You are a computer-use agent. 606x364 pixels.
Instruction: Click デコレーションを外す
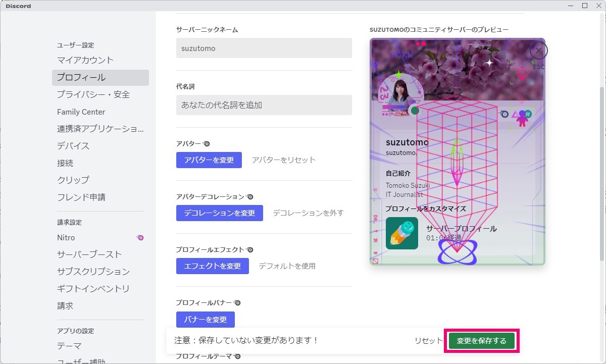coord(308,213)
